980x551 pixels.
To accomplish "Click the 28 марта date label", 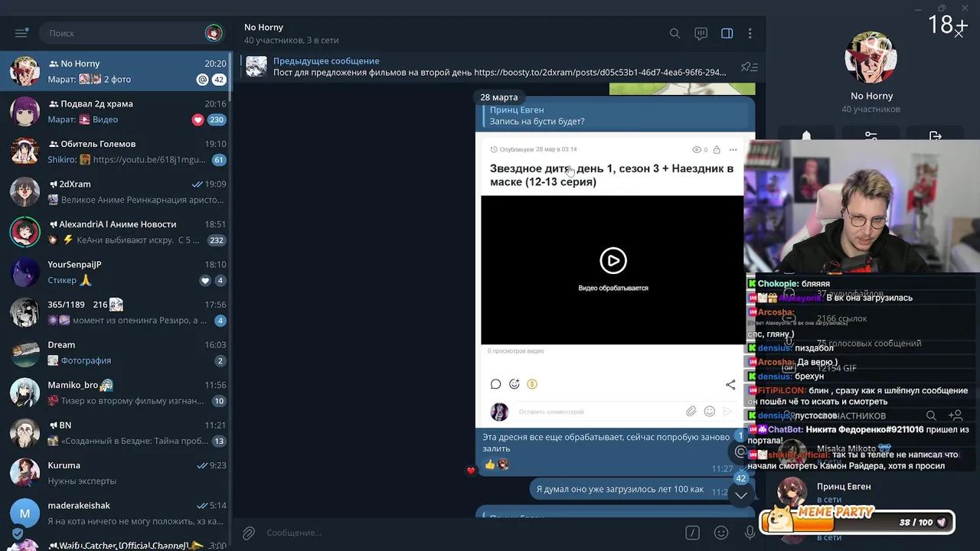I will point(499,97).
